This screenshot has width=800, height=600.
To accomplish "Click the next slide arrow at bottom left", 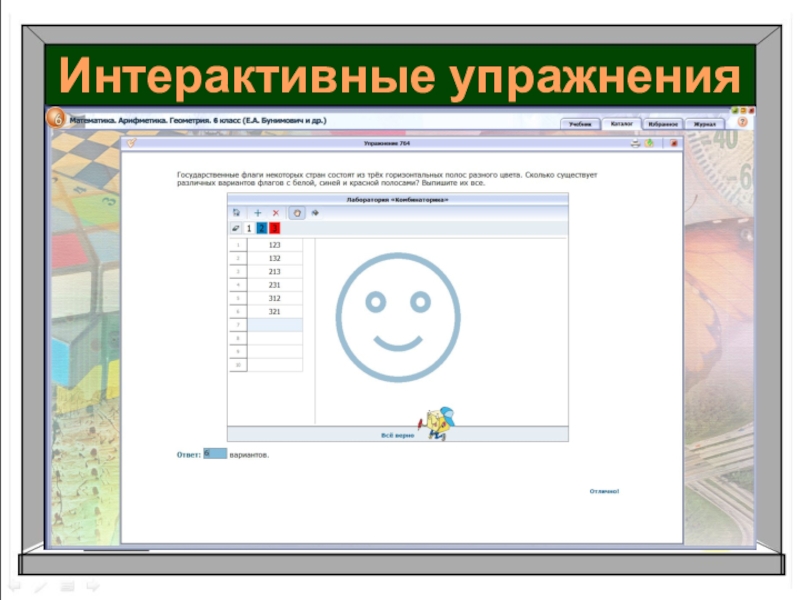I will point(93,586).
